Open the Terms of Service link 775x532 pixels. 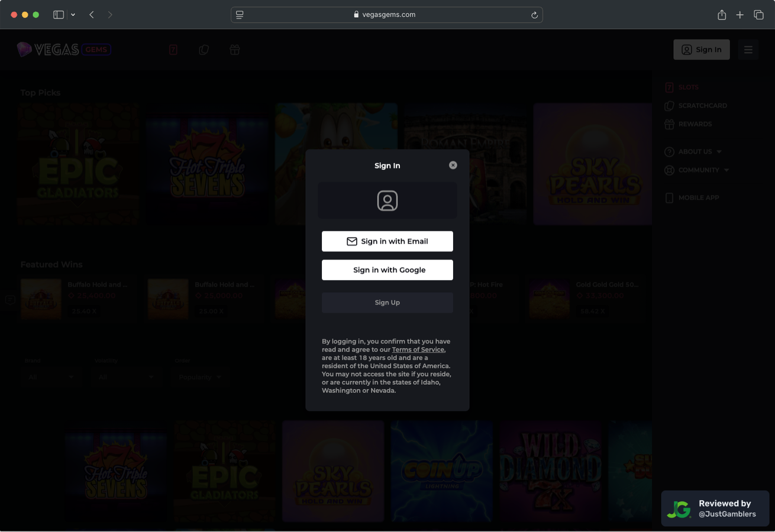[418, 349]
